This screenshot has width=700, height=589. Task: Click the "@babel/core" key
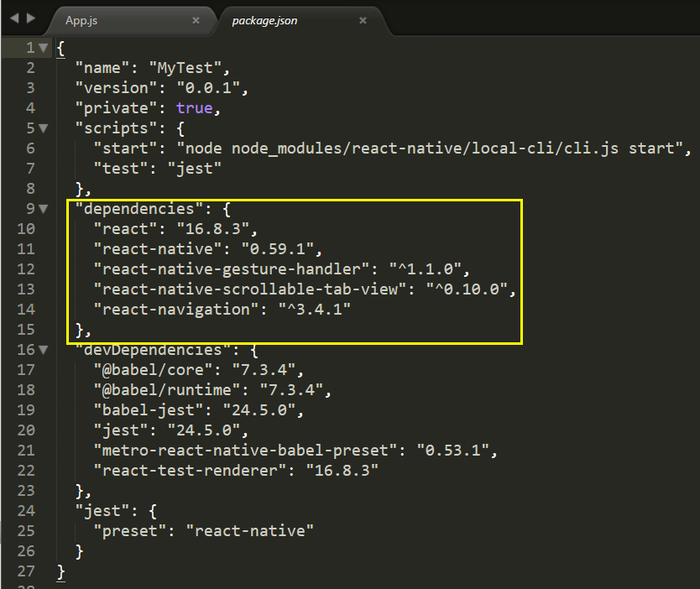click(153, 370)
